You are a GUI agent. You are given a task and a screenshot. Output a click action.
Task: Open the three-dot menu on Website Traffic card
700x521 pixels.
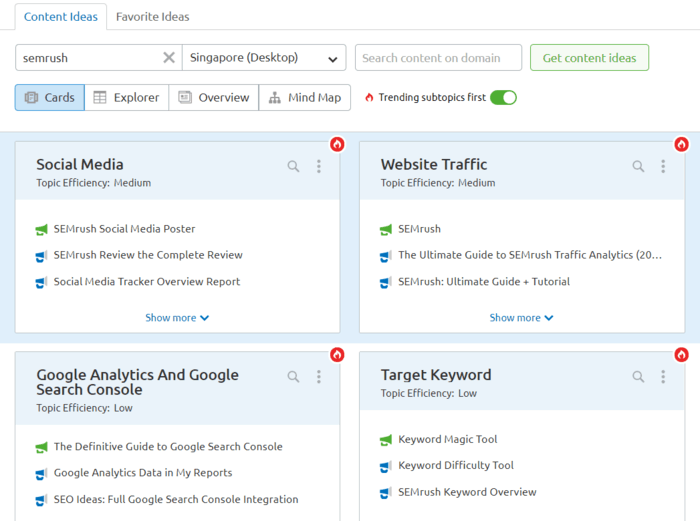pos(663,166)
